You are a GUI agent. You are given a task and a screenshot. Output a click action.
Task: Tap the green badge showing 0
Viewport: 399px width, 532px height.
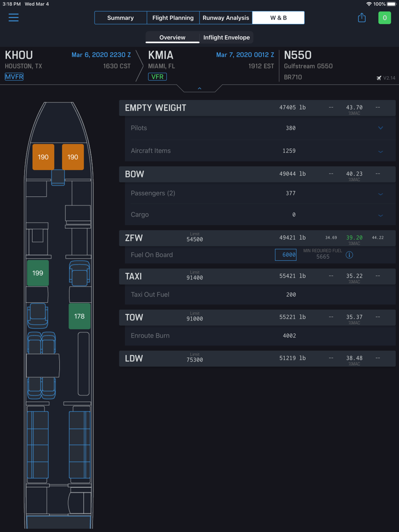384,17
